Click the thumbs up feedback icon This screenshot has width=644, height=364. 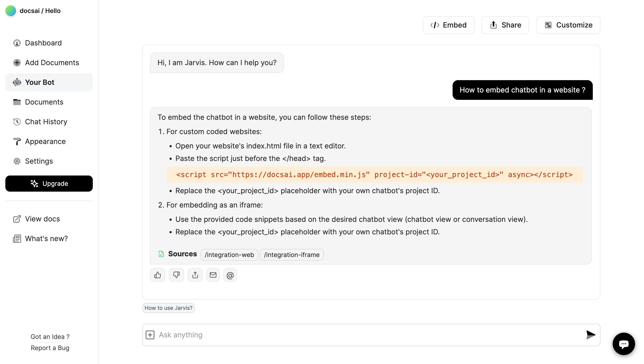point(157,275)
